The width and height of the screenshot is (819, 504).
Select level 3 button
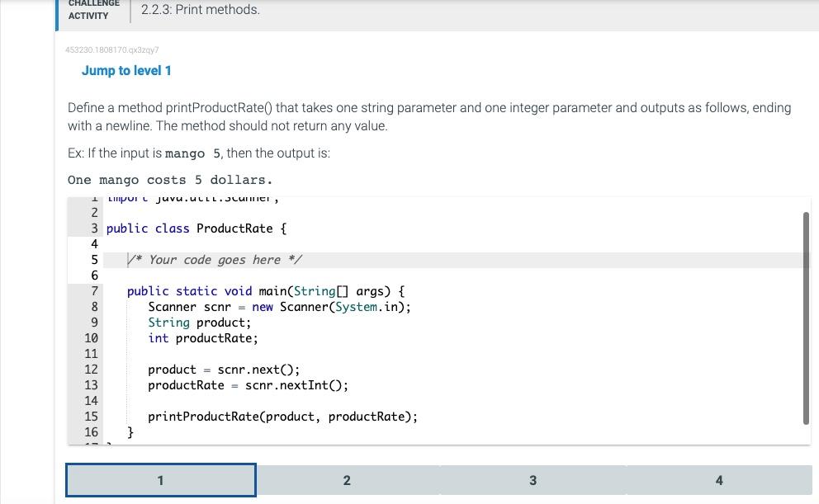(533, 480)
